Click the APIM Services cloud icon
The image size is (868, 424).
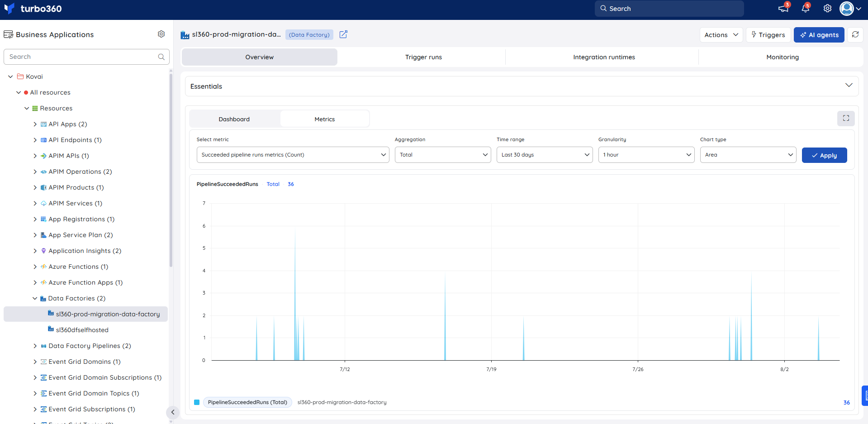coord(43,203)
